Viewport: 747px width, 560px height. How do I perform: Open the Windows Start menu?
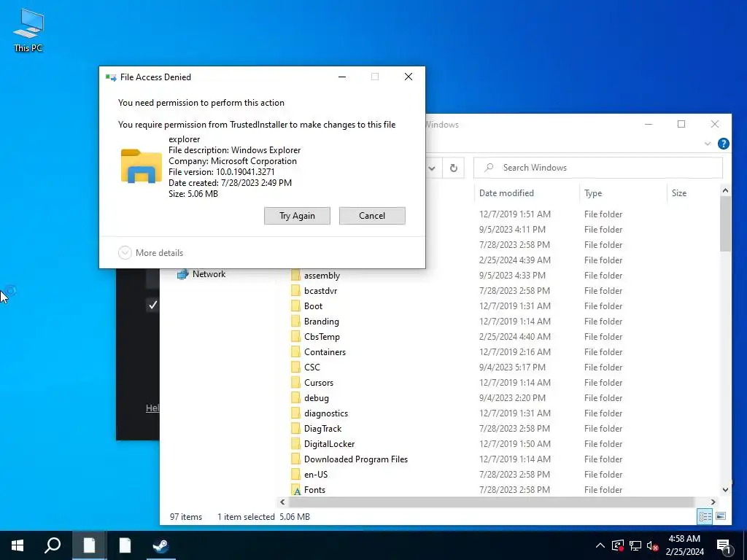click(18, 545)
